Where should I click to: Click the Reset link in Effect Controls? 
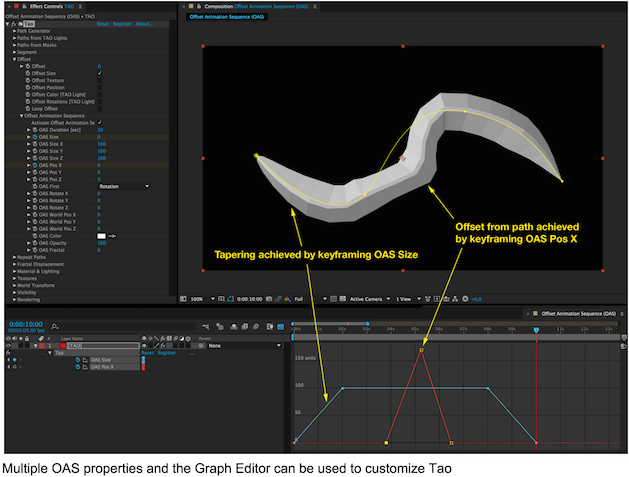103,24
